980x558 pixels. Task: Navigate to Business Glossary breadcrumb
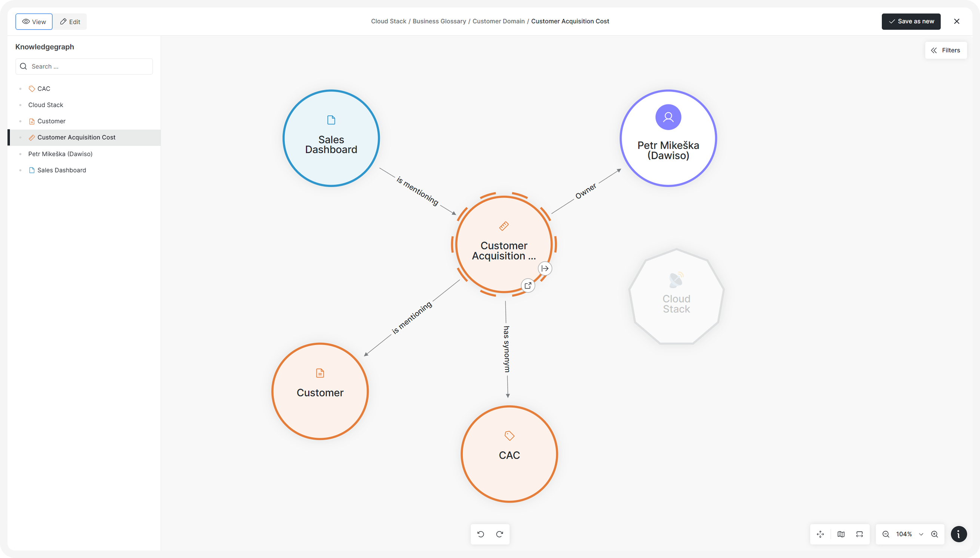click(439, 21)
